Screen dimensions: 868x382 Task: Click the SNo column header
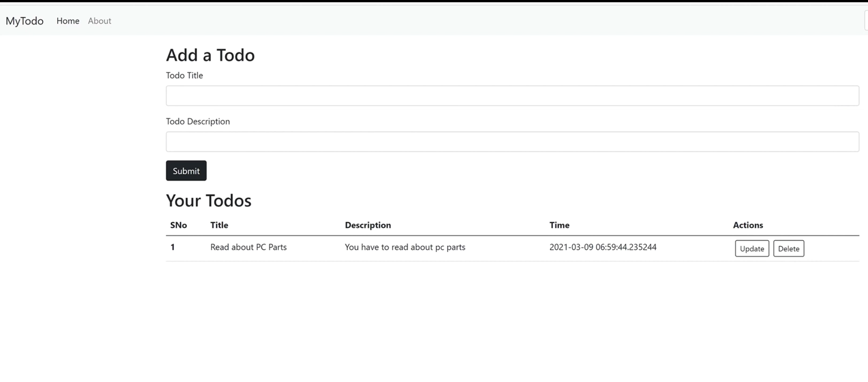pos(179,225)
